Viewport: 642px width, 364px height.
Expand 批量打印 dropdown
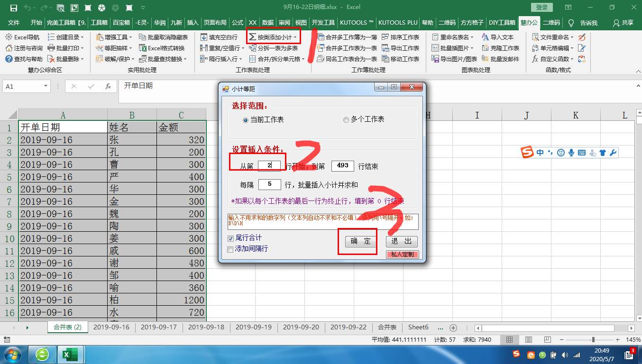coord(83,48)
